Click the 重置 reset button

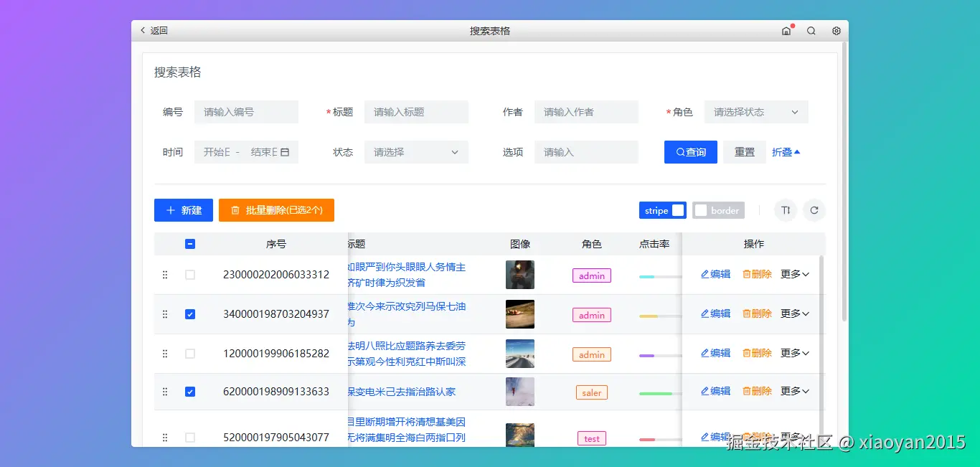tap(745, 152)
